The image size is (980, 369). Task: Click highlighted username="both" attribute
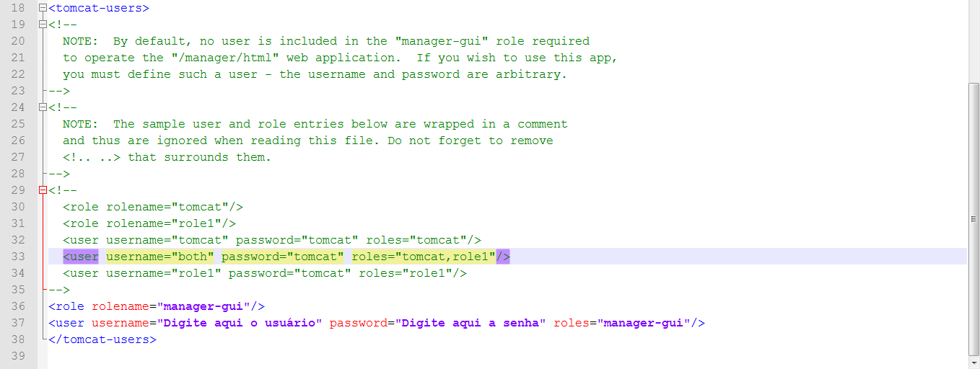pos(160,257)
